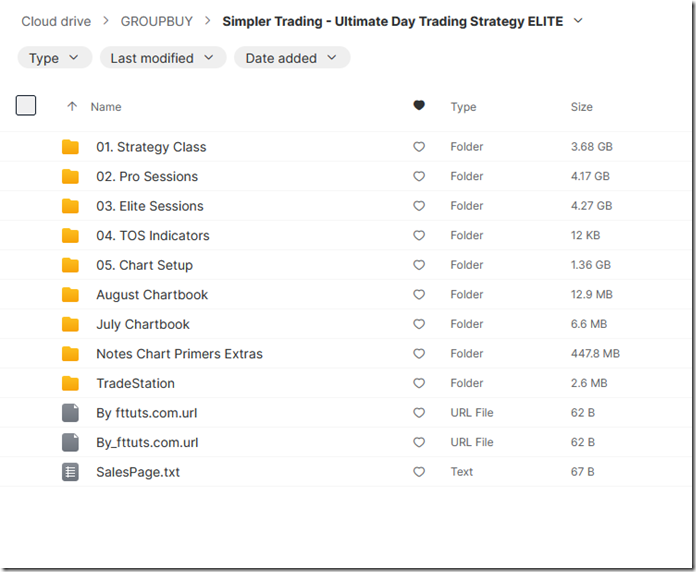Click the TradeStation folder icon
Viewport: 696px width, 572px height.
[x=70, y=383]
